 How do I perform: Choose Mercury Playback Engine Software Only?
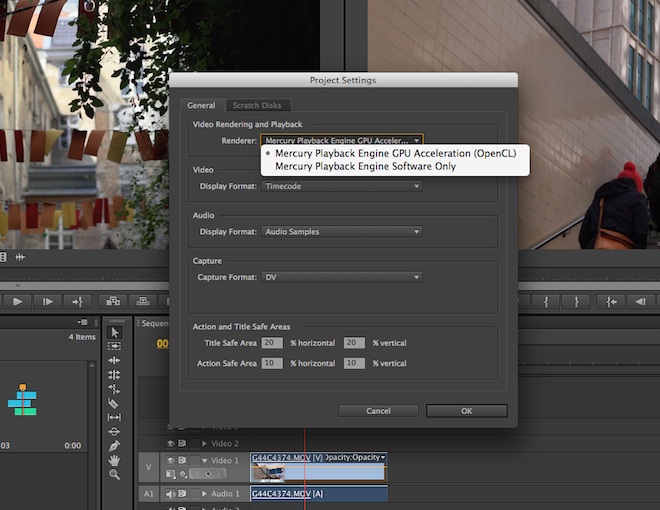pos(395,166)
